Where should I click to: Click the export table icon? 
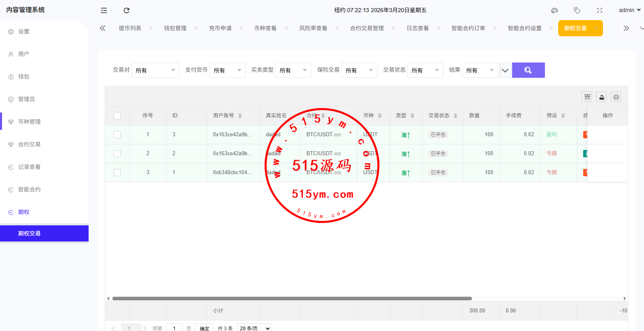[x=602, y=97]
